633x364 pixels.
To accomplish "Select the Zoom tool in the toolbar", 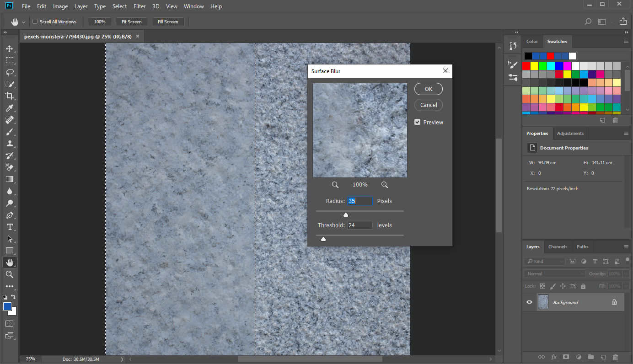I will (x=10, y=274).
